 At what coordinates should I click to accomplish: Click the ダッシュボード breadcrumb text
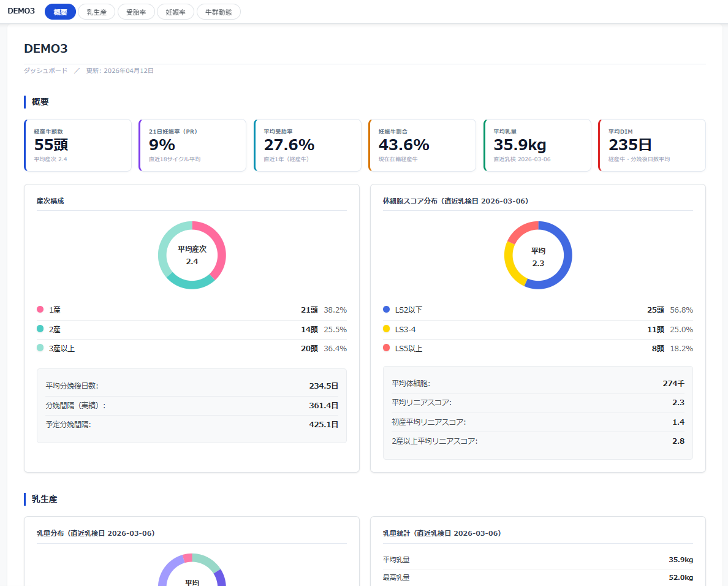coord(45,70)
